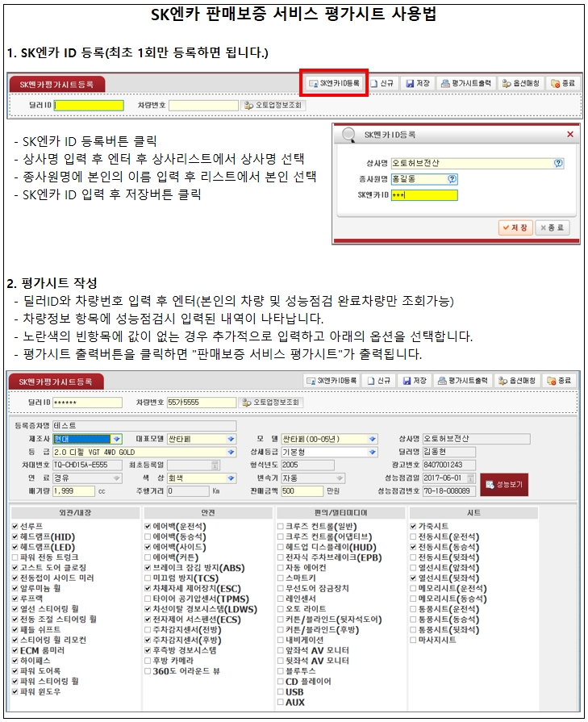Click 판매금액 field showing 500
Screen dimensions: 588x722
coord(302,491)
